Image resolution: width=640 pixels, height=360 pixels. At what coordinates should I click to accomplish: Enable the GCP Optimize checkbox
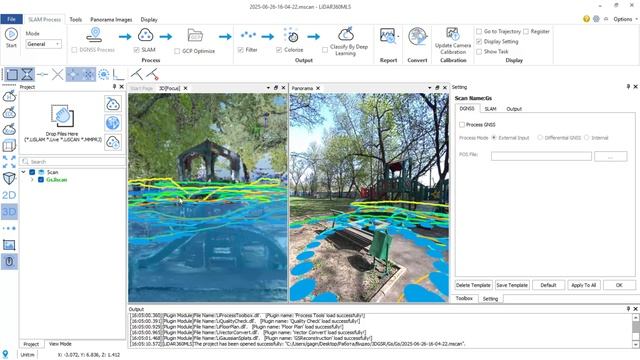(x=177, y=51)
